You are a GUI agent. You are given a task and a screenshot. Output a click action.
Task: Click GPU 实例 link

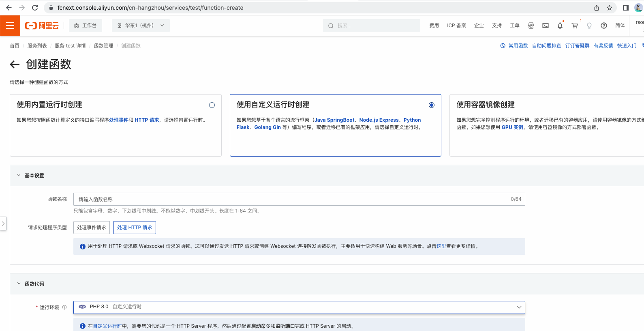(x=512, y=127)
